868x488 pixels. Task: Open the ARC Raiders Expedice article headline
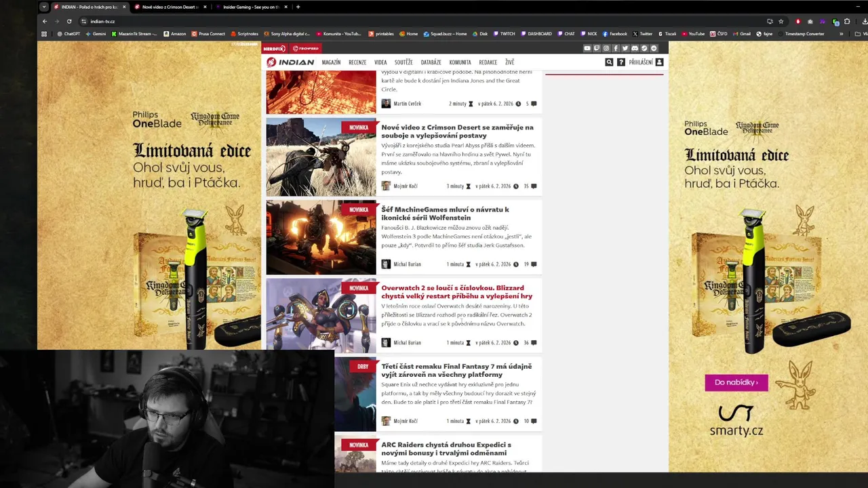(446, 449)
